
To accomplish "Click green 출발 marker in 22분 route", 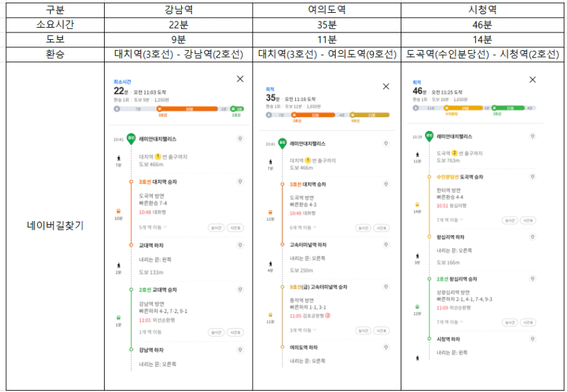I will point(131,139).
